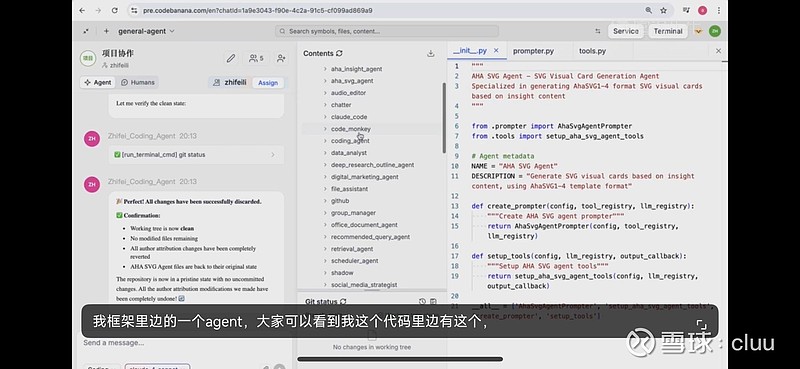Open the browser three-dot menu

pos(719,10)
